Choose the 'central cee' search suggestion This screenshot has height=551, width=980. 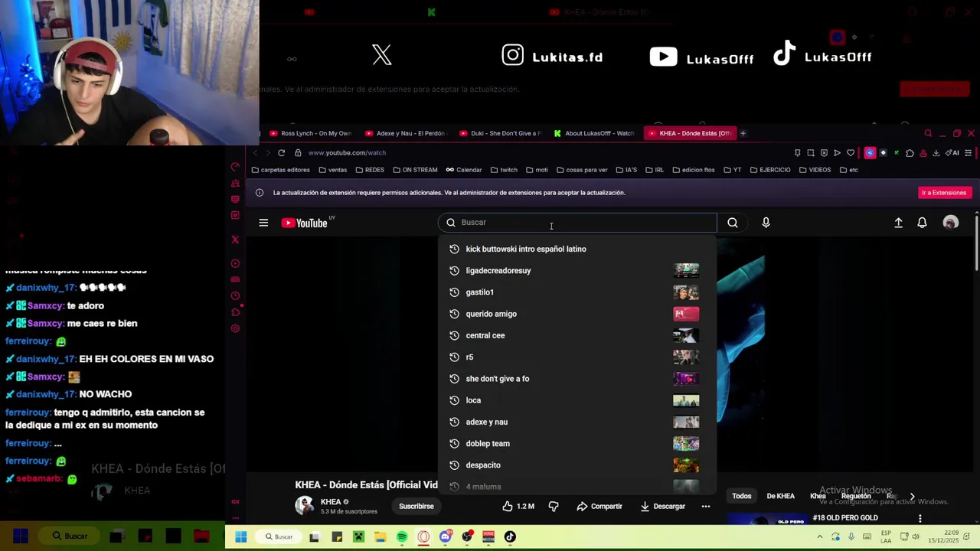click(577, 335)
